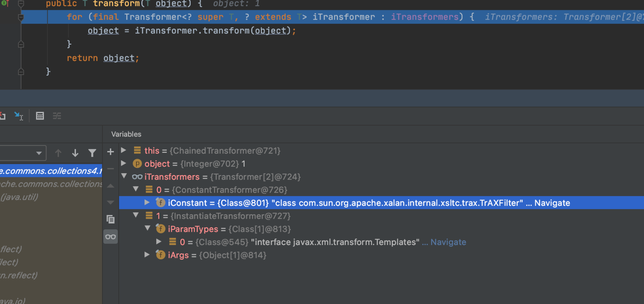Select highlighted commons.collections4 stack frame
644x304 pixels.
(51, 171)
